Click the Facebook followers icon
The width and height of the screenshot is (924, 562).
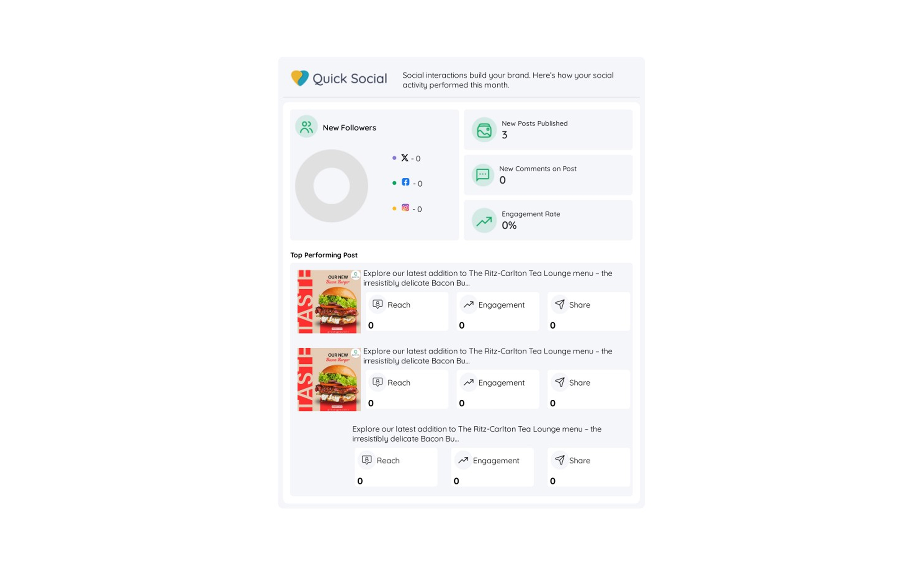pyautogui.click(x=406, y=182)
